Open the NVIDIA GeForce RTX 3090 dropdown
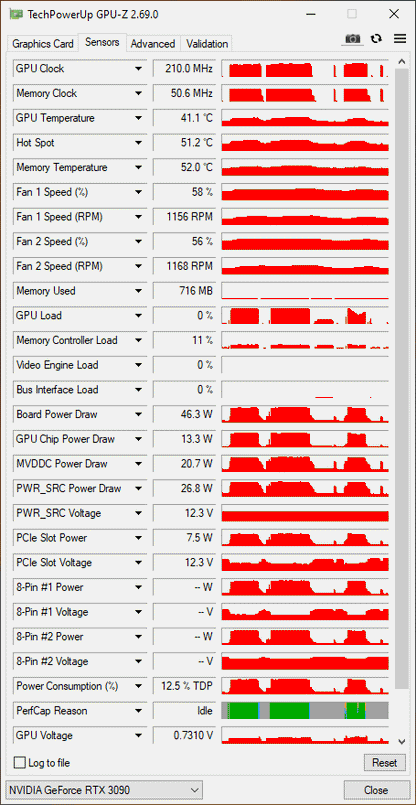The width and height of the screenshot is (416, 805). pos(104,790)
